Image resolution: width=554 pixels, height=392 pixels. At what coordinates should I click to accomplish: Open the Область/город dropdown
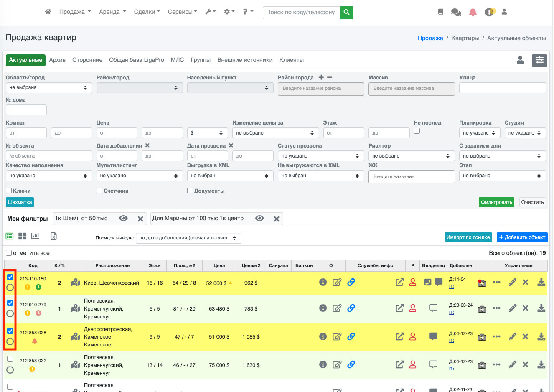tap(48, 88)
